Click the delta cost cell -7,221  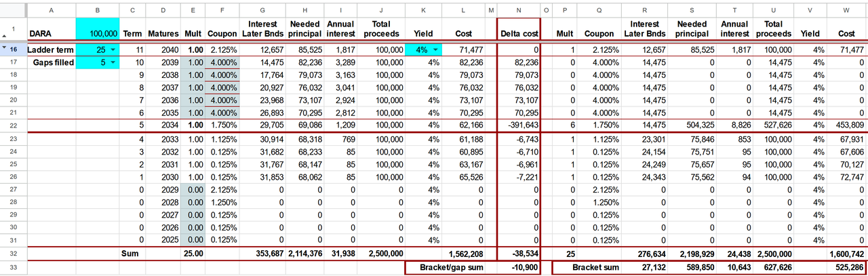518,176
